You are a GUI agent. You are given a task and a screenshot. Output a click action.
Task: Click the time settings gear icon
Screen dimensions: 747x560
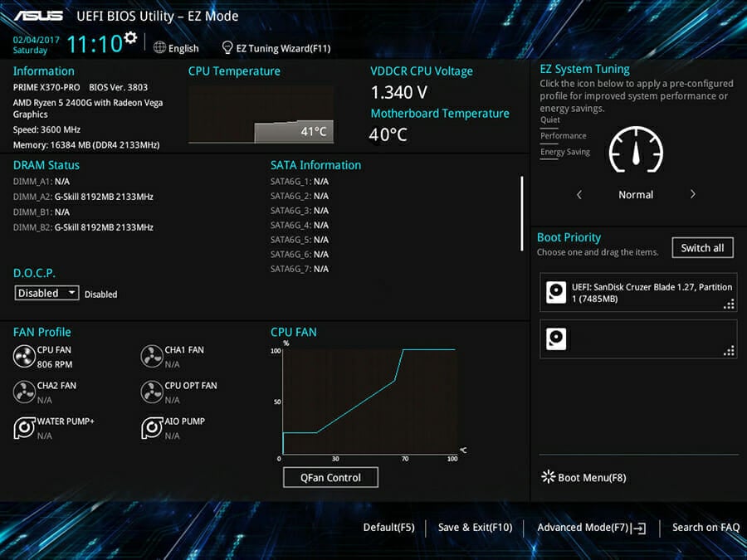tap(130, 37)
